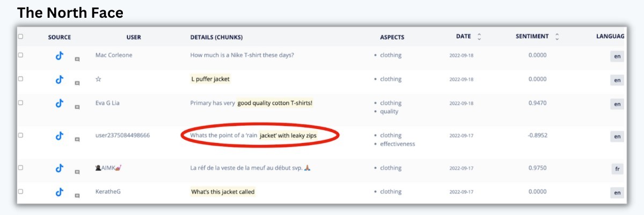Click sentiment value 0.9470
This screenshot has height=215, width=644.
(x=537, y=103)
